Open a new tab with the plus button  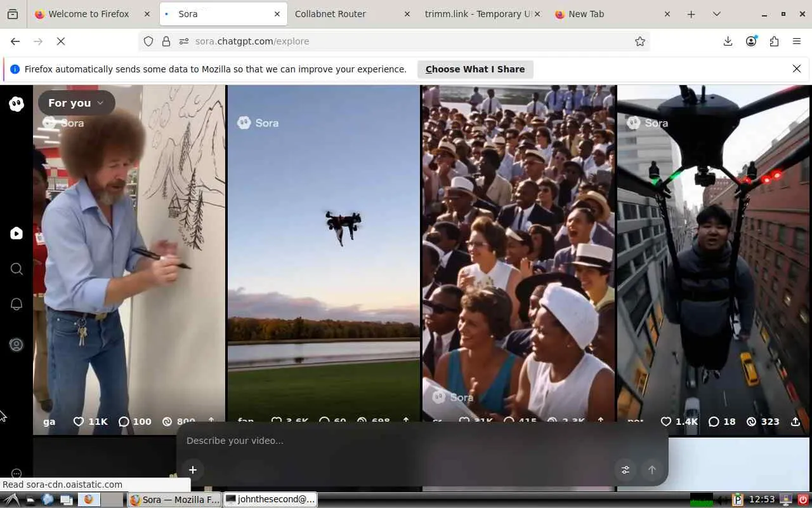(x=691, y=14)
